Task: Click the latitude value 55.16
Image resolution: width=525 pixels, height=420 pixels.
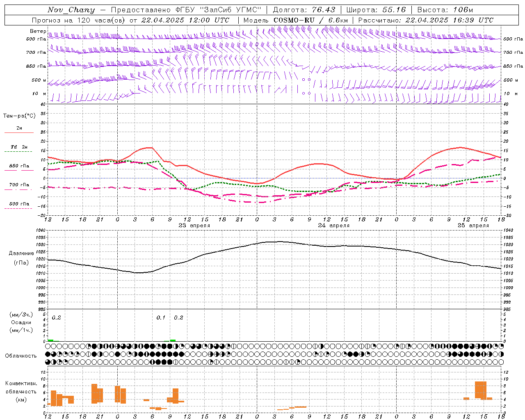Action: (394, 10)
